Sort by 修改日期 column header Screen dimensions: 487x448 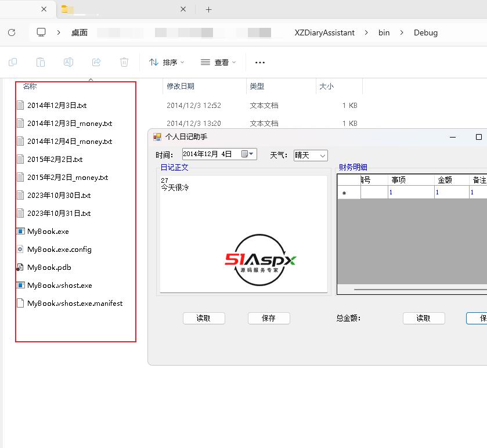[181, 86]
